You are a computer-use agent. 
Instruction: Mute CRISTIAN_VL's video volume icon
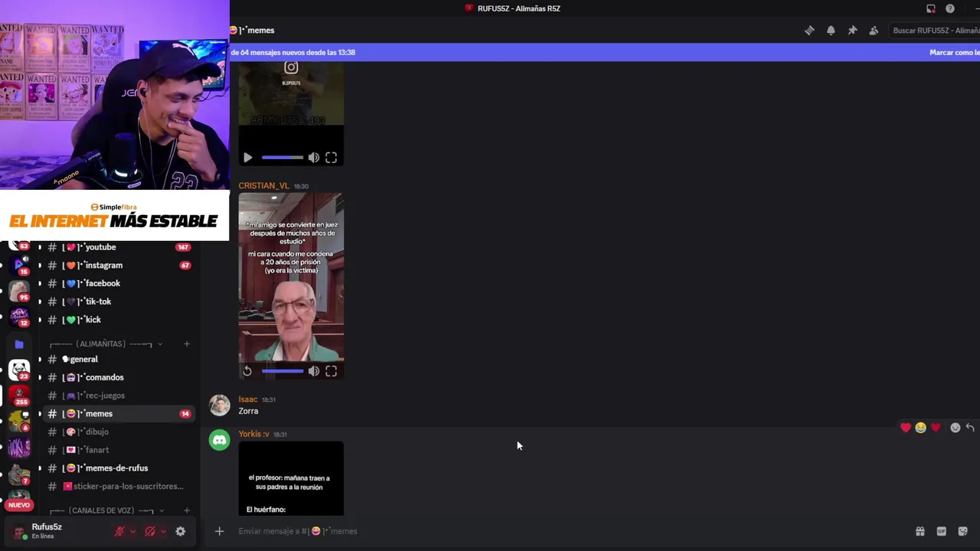(x=314, y=371)
